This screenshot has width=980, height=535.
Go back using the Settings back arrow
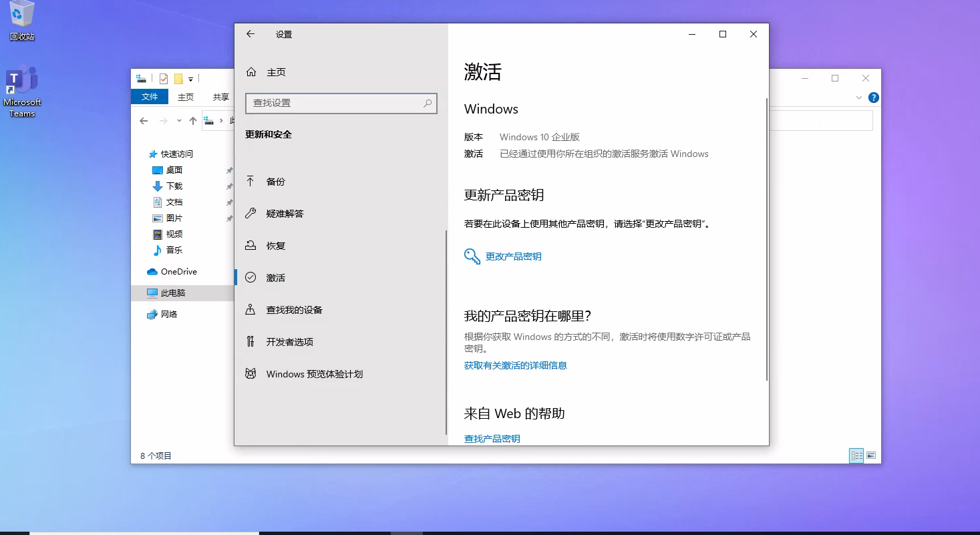251,34
